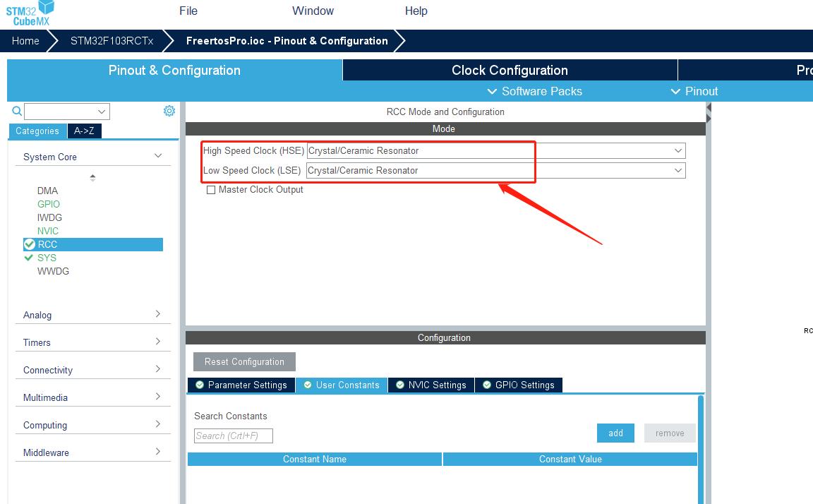Click the Search Constants input field

234,436
